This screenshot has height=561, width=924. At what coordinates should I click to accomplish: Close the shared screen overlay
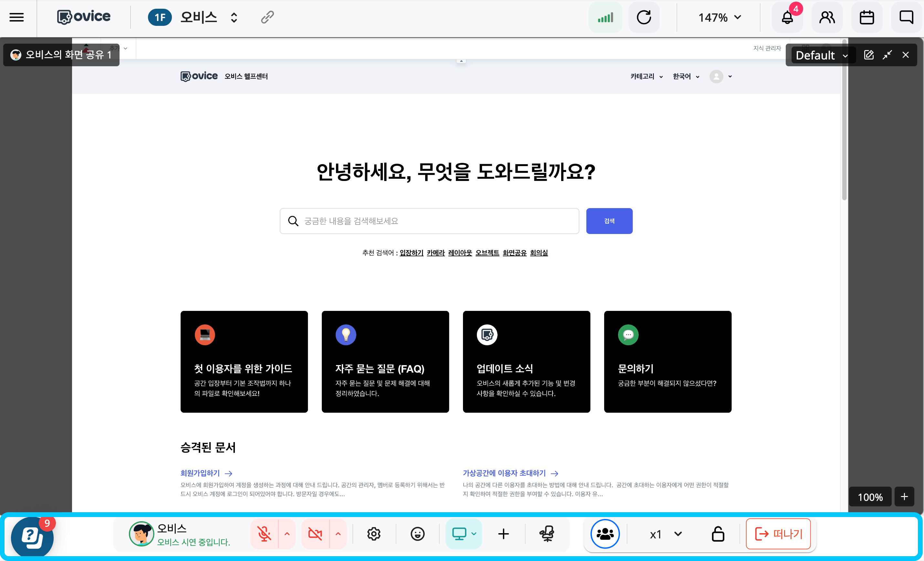click(906, 55)
